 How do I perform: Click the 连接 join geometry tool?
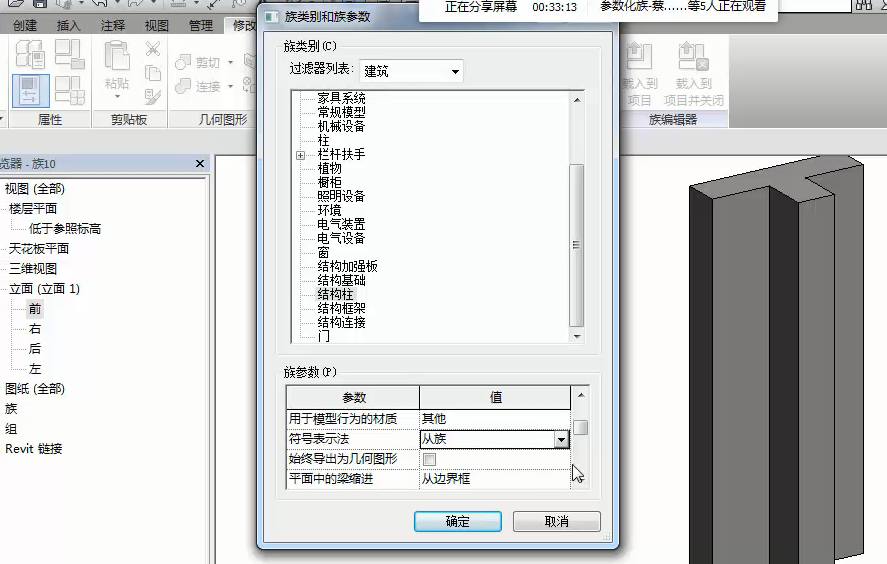pyautogui.click(x=197, y=86)
